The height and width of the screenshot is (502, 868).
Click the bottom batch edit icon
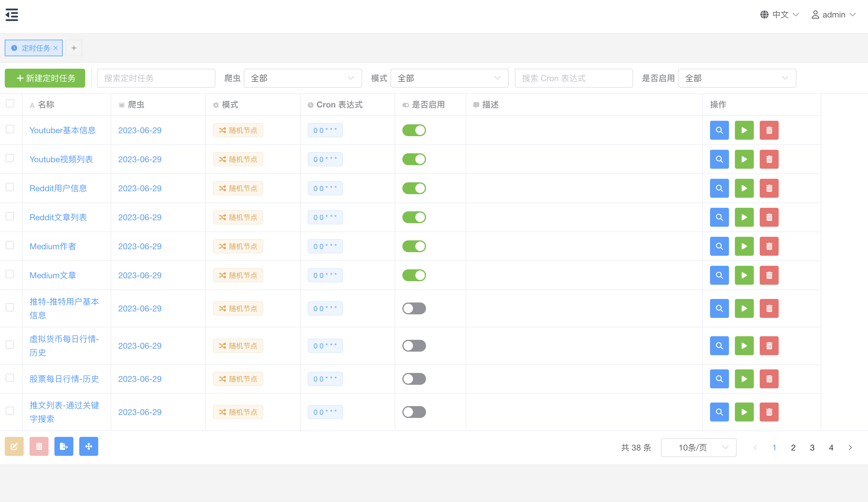point(14,446)
